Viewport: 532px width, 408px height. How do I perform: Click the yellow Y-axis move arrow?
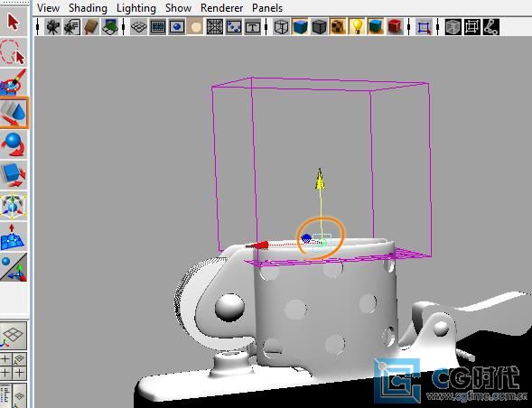point(320,179)
